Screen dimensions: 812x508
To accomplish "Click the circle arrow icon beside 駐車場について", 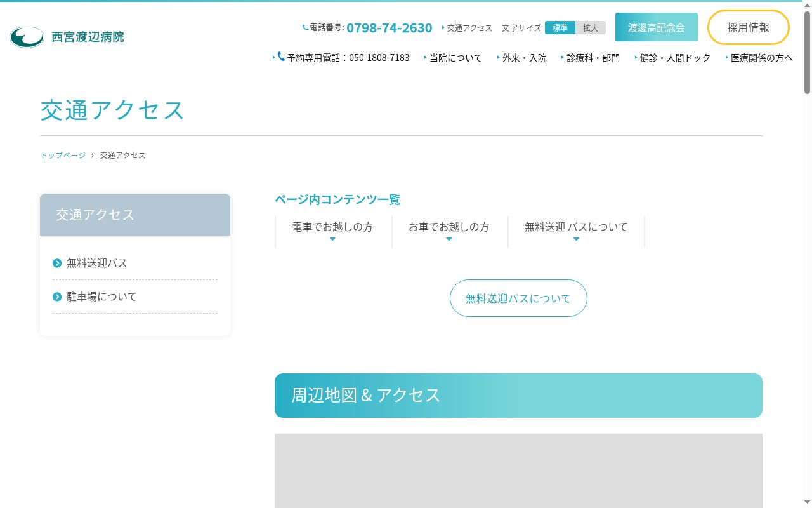I will click(57, 297).
